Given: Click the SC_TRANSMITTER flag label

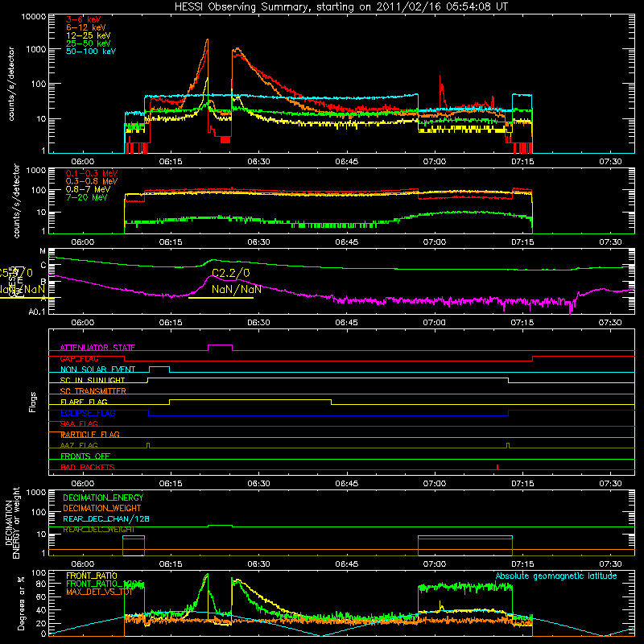Looking at the screenshot, I should 93,390.
